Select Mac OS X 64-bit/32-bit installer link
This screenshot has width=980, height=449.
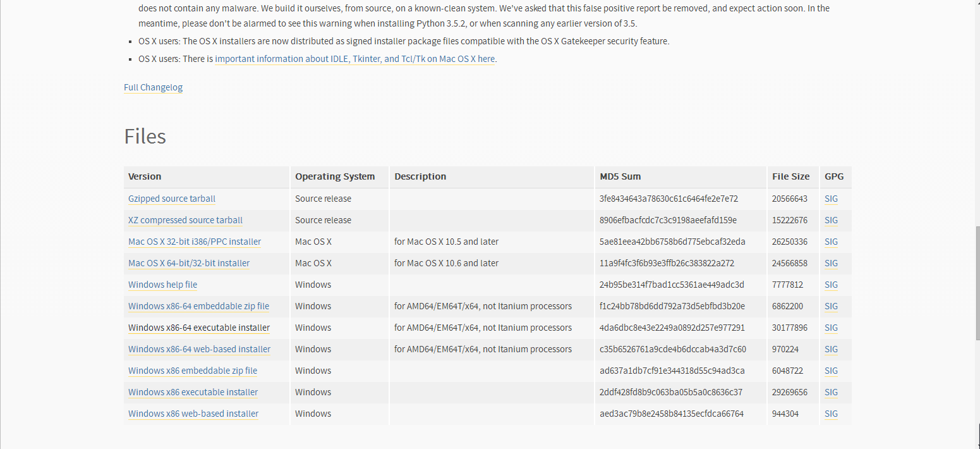pyautogui.click(x=189, y=263)
